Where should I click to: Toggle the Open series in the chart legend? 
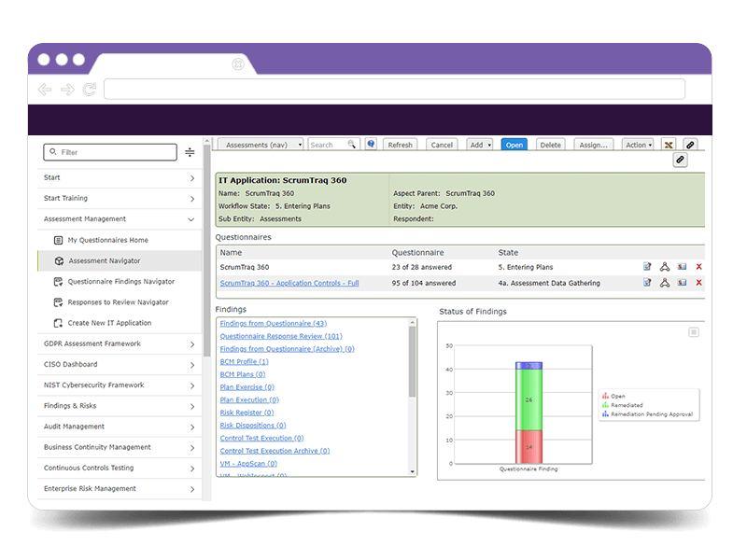[x=613, y=396]
